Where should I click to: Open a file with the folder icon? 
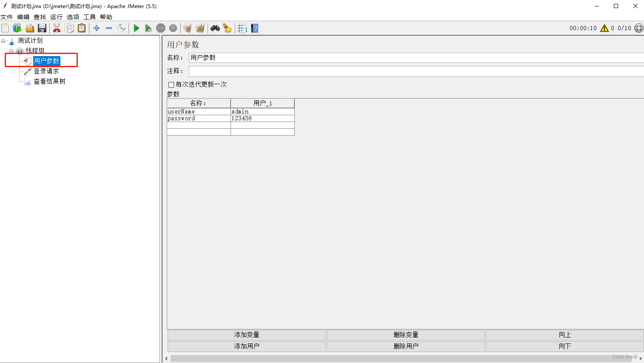[30, 28]
